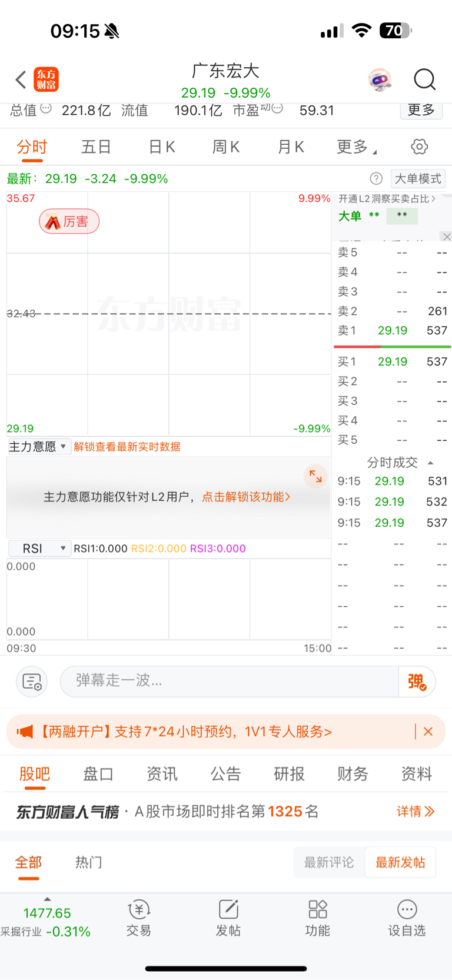Image resolution: width=452 pixels, height=980 pixels.
Task: Dismiss the 两融开户 banner
Action: click(428, 732)
